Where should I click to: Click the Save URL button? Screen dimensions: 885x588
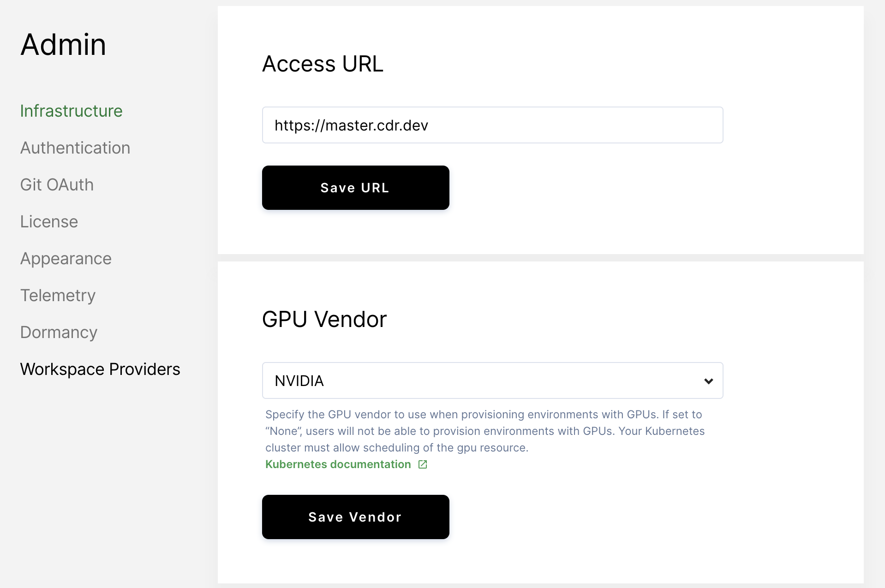pos(355,188)
